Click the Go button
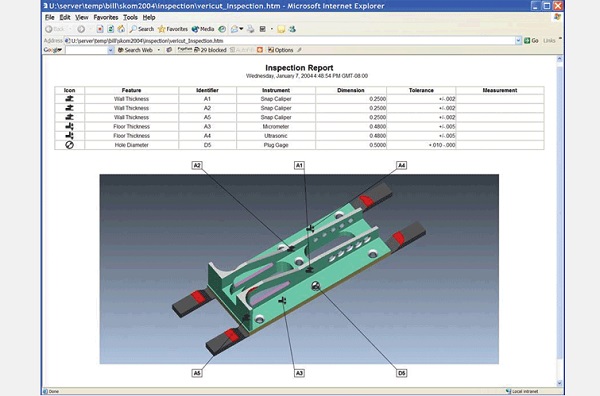600x396 pixels. tap(531, 41)
